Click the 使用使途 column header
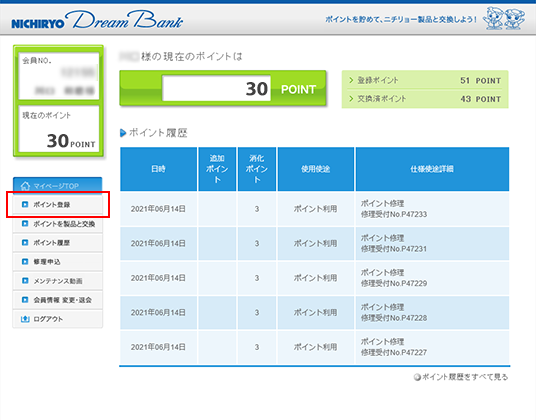536x420 pixels. click(316, 169)
